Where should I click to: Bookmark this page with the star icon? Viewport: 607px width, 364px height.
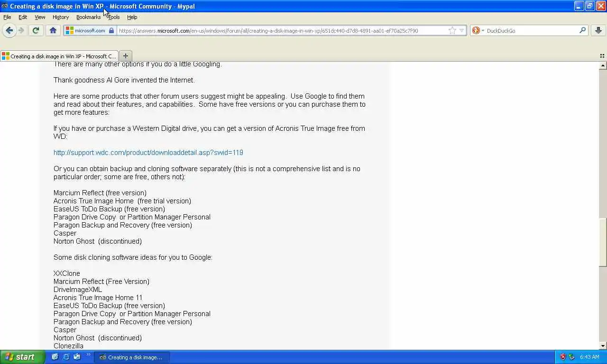coord(452,30)
